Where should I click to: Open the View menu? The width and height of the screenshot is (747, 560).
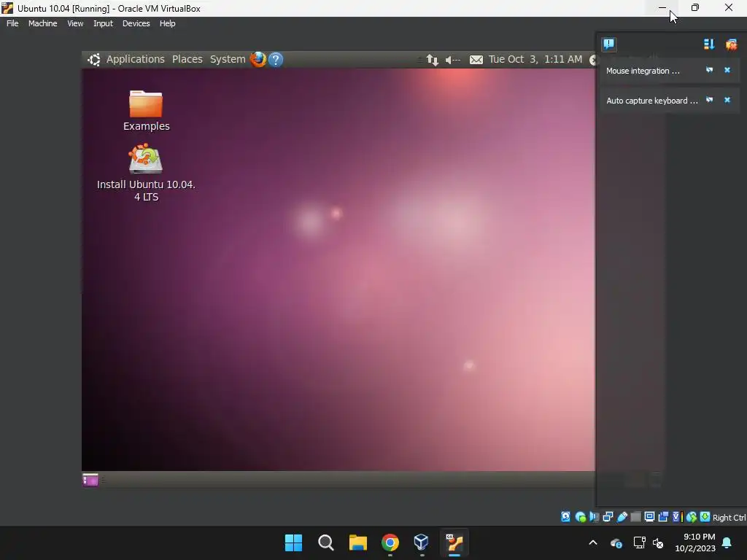click(75, 23)
